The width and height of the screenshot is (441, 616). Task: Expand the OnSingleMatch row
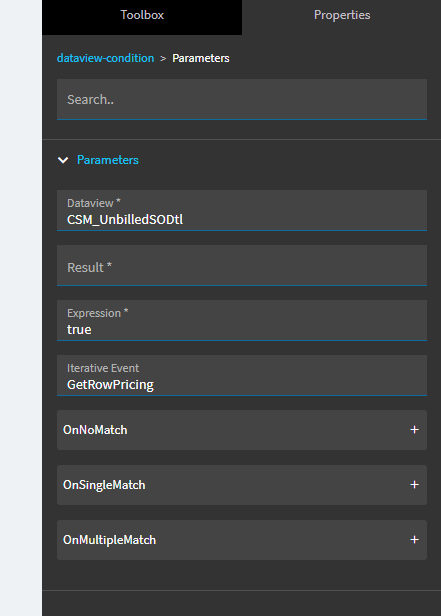coord(242,485)
